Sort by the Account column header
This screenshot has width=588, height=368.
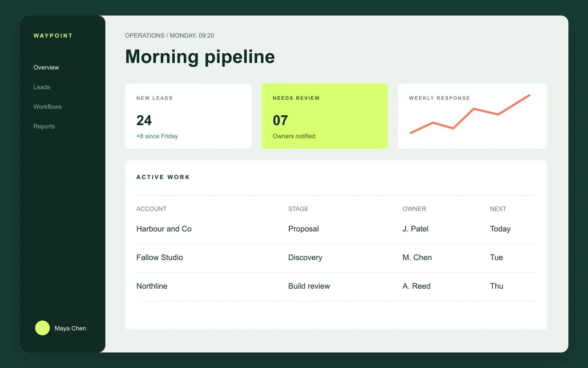pos(151,209)
